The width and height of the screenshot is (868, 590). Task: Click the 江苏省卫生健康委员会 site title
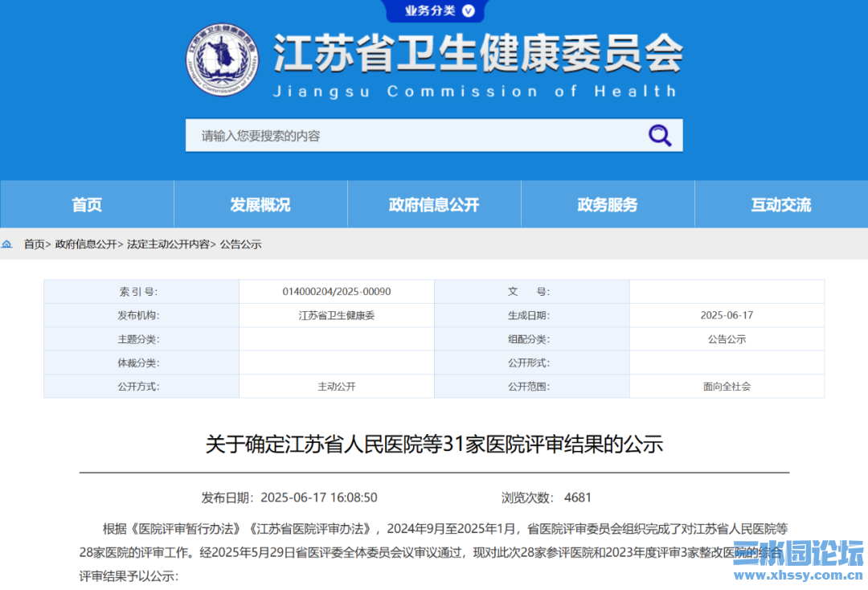(x=478, y=53)
